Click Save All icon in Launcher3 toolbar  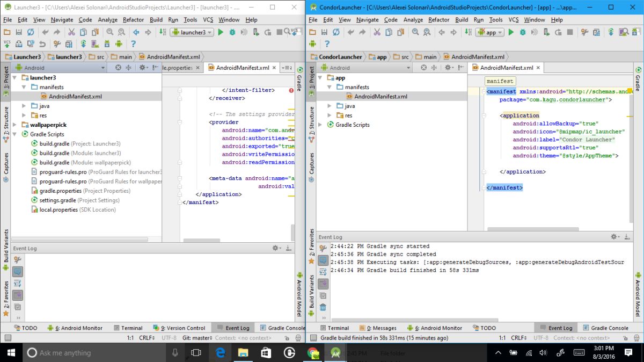point(19,32)
